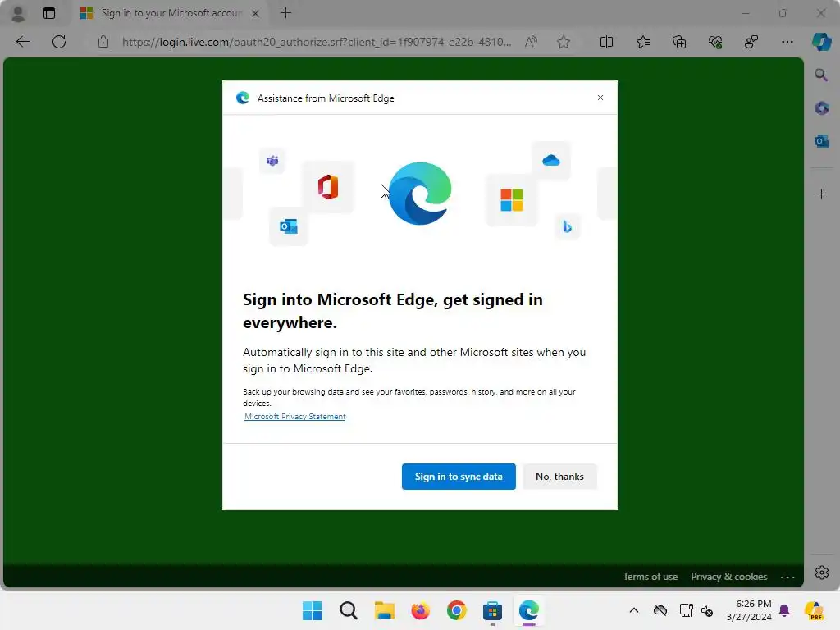The width and height of the screenshot is (840, 630).
Task: Open a new tab with plus button
Action: click(x=285, y=13)
